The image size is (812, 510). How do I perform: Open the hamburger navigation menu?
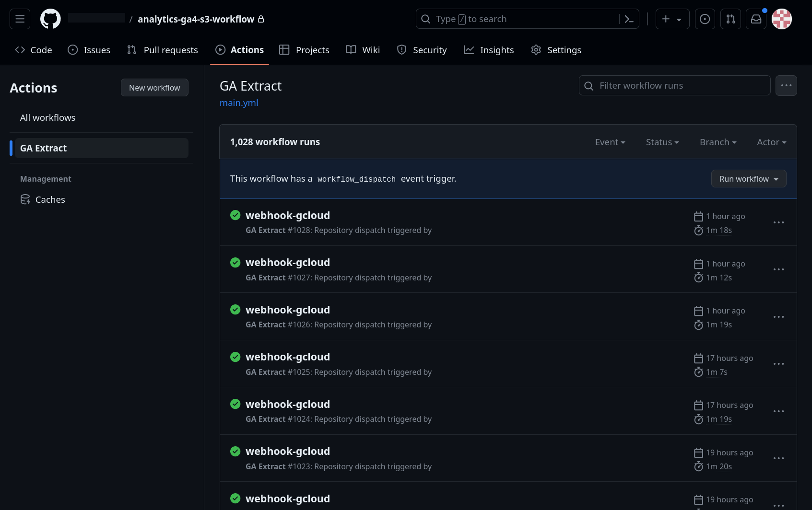20,19
